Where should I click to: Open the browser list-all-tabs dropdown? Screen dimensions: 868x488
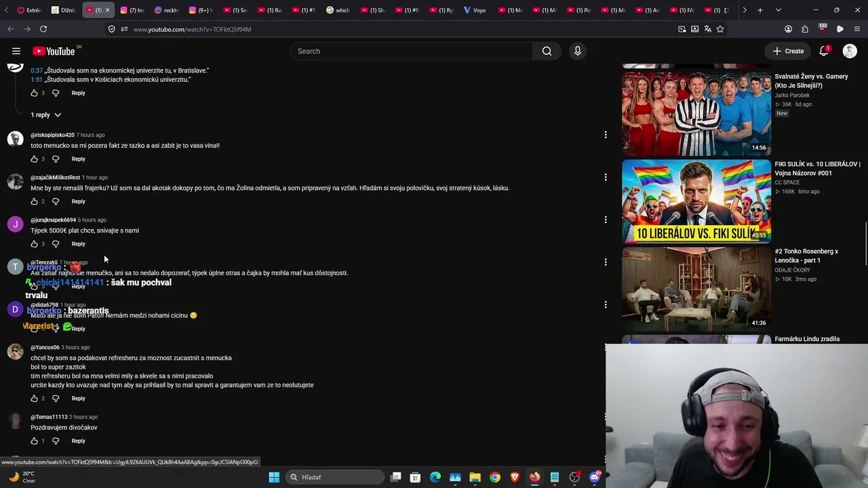pos(778,10)
